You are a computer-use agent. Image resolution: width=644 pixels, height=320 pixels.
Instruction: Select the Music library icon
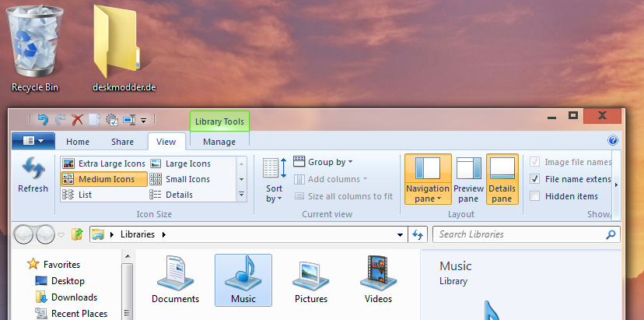pyautogui.click(x=243, y=280)
